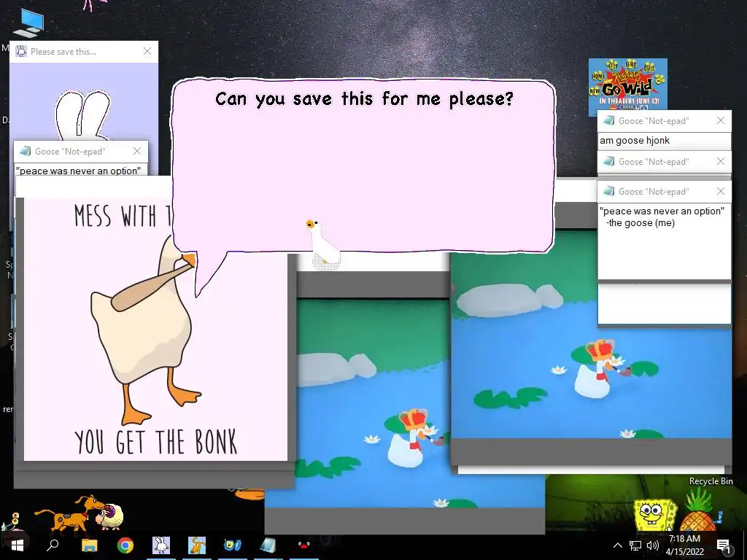Select the Recycle Bin desktop label

[x=711, y=481]
